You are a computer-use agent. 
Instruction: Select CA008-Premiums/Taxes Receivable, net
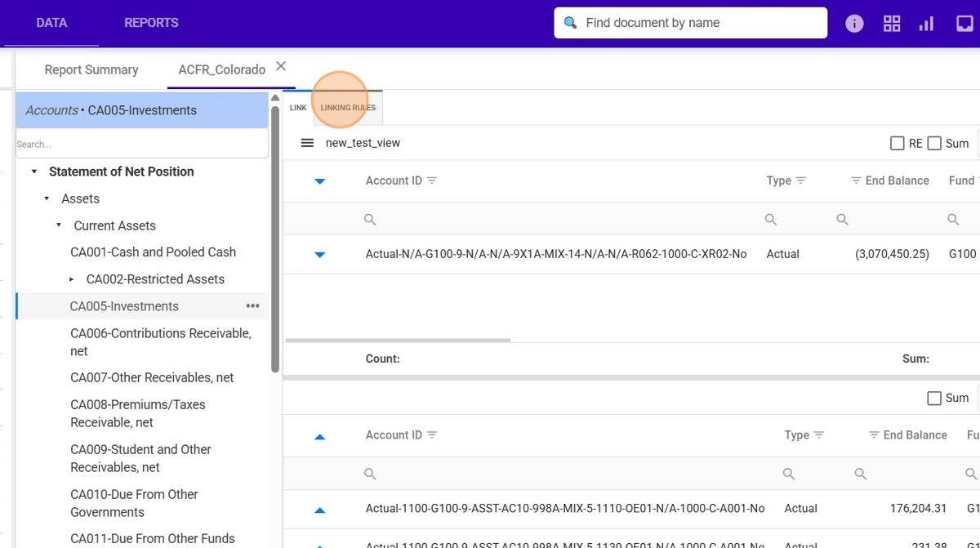point(138,413)
